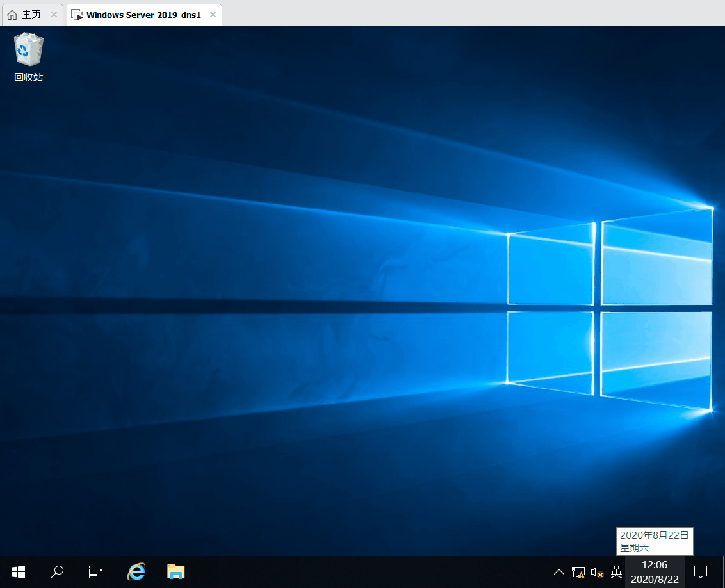
Task: Toggle the 英 input method indicator
Action: click(x=616, y=572)
